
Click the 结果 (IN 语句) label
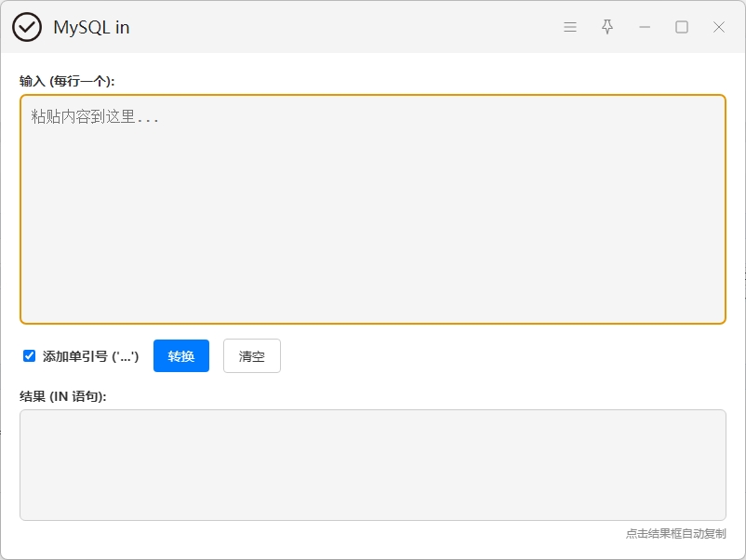point(63,396)
